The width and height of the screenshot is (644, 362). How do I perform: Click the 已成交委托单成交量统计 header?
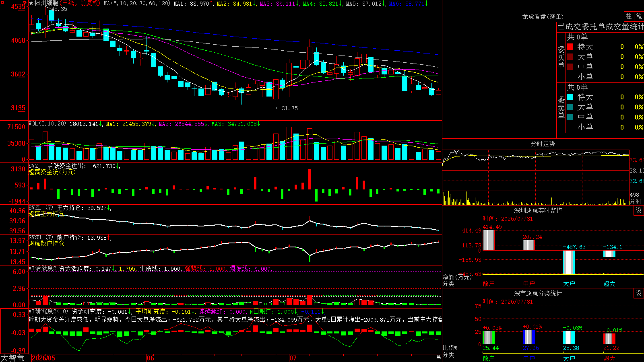pos(601,27)
